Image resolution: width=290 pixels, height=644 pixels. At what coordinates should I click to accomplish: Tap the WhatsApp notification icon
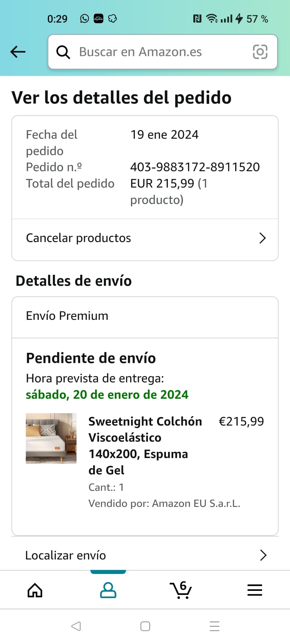click(84, 19)
